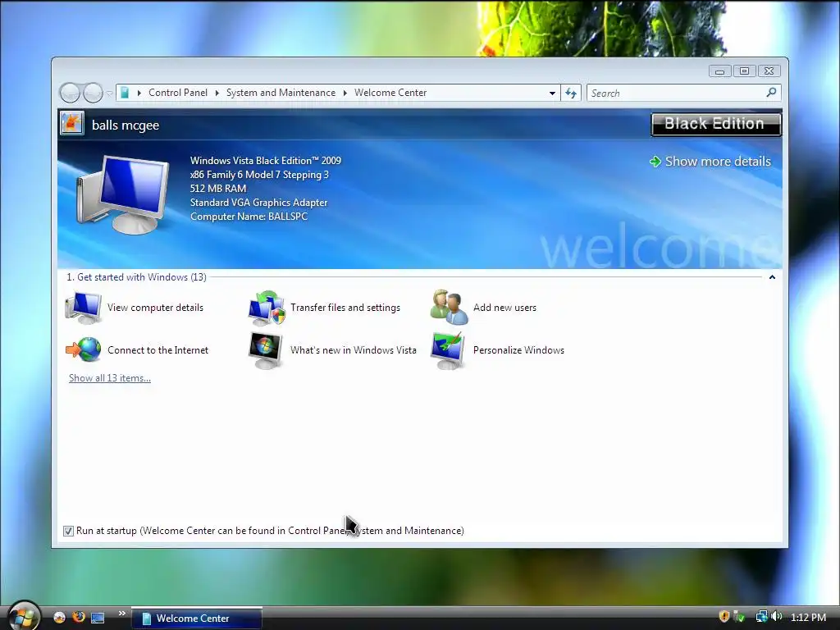Open the address bar history dropdown
The width and height of the screenshot is (840, 630).
(x=552, y=94)
